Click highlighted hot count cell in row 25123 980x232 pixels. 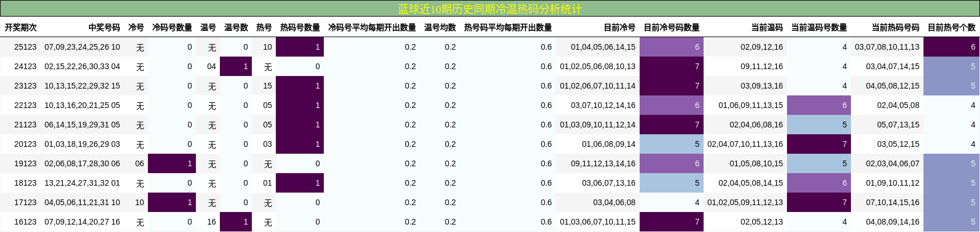pos(300,47)
